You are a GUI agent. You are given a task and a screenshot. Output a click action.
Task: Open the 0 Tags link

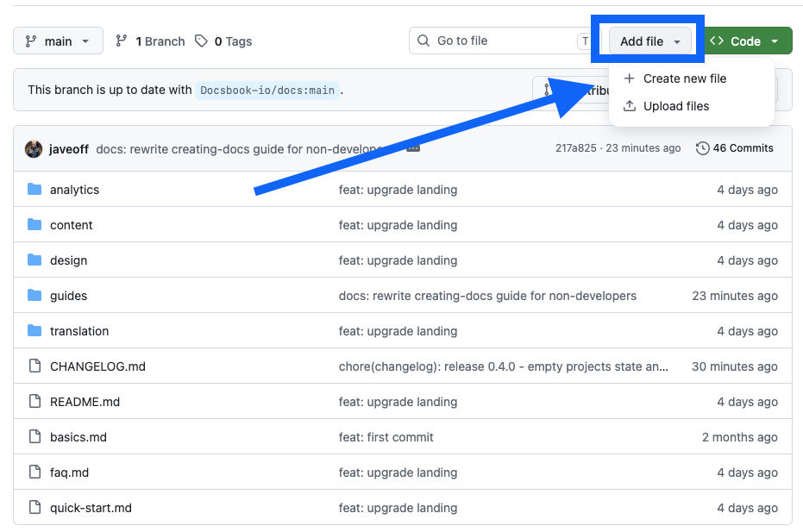point(233,41)
